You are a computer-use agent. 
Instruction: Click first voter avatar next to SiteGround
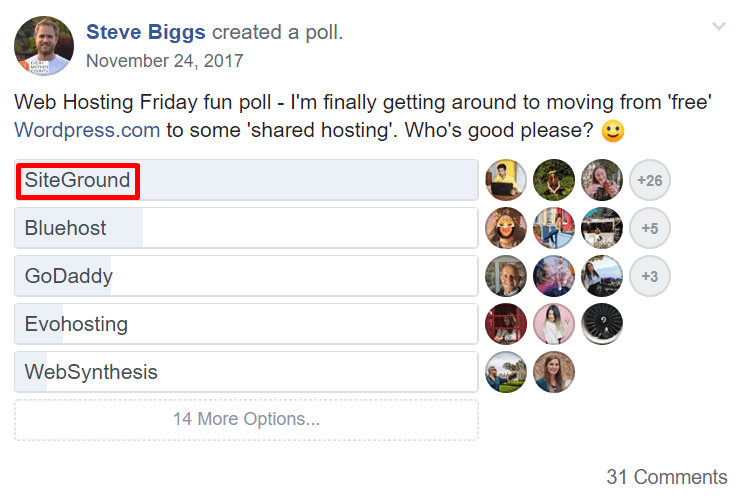click(505, 180)
